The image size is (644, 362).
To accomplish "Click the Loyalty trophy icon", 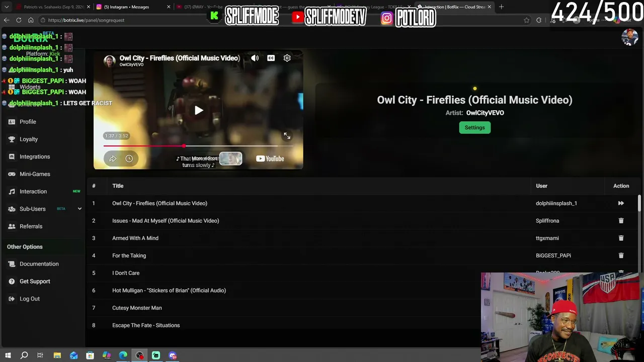I will click(12, 139).
